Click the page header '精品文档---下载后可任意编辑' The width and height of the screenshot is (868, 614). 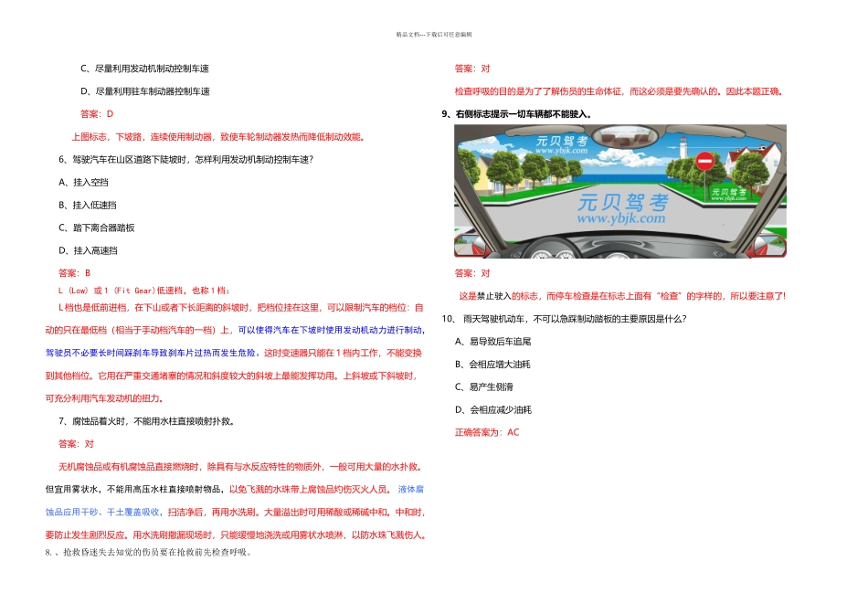434,35
